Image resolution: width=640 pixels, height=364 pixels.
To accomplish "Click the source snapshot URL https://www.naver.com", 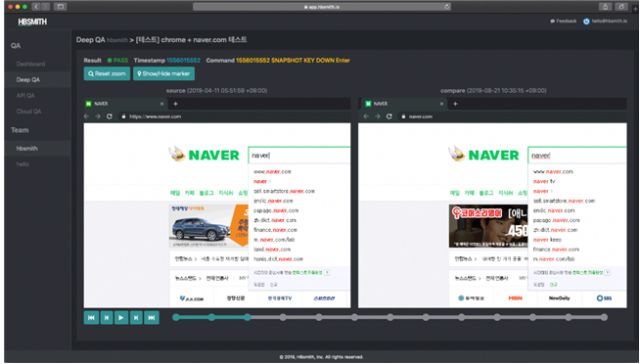I will coord(155,117).
